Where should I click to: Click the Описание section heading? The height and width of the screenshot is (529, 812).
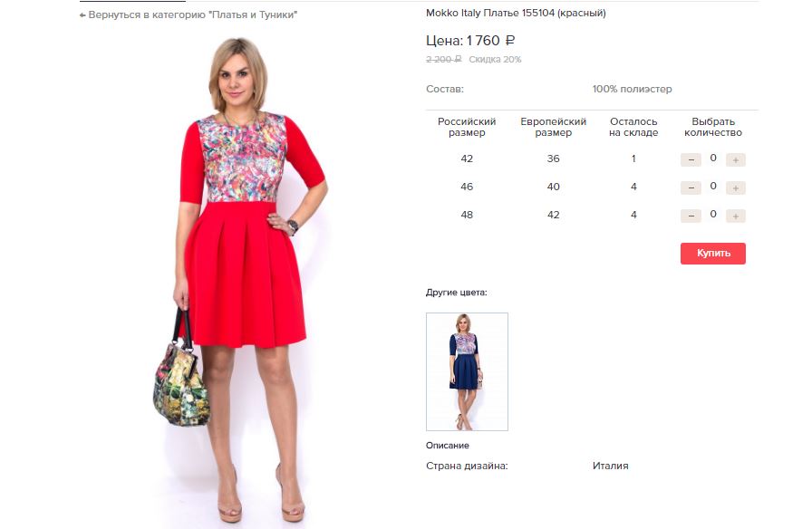(448, 445)
